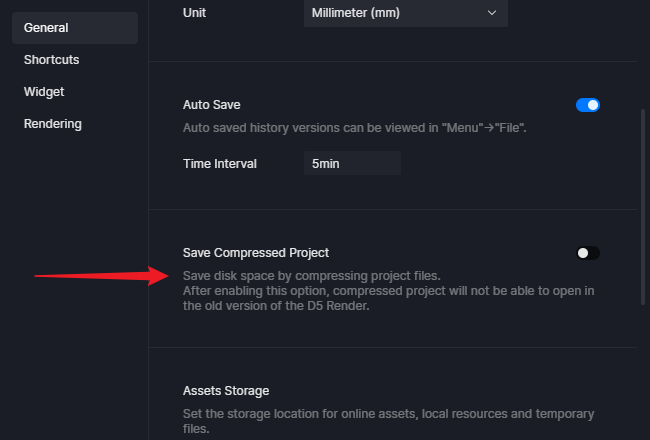Click the Unit label text
The width and height of the screenshot is (650, 440).
[x=194, y=13]
